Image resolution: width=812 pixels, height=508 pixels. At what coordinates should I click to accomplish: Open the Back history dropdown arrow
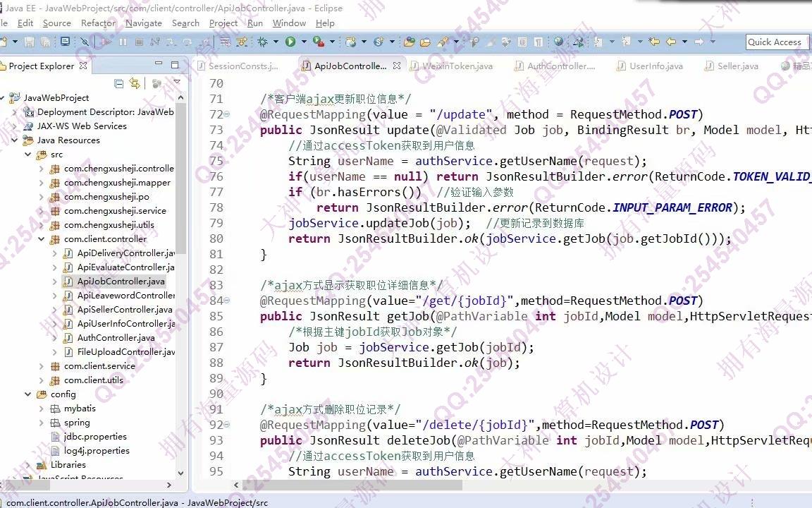(684, 42)
